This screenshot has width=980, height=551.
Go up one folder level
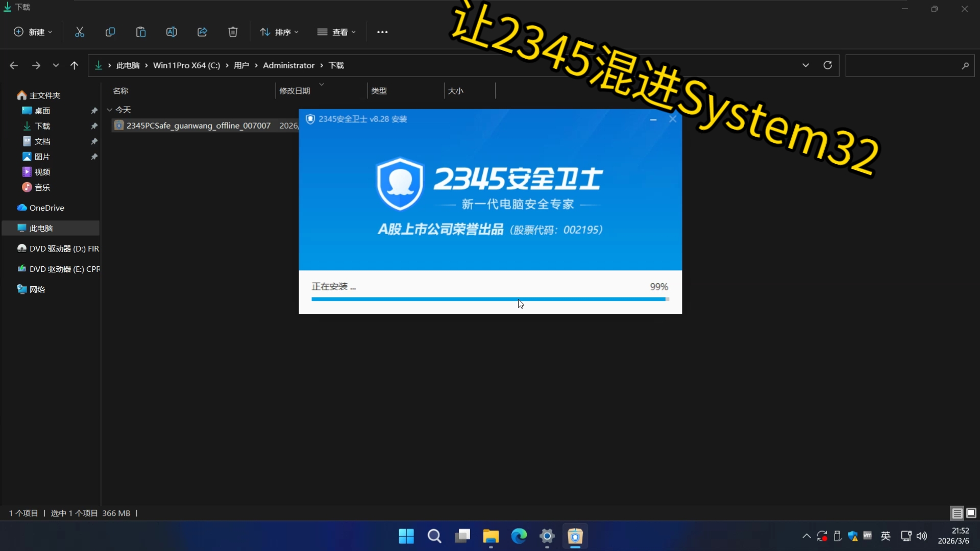click(x=75, y=65)
